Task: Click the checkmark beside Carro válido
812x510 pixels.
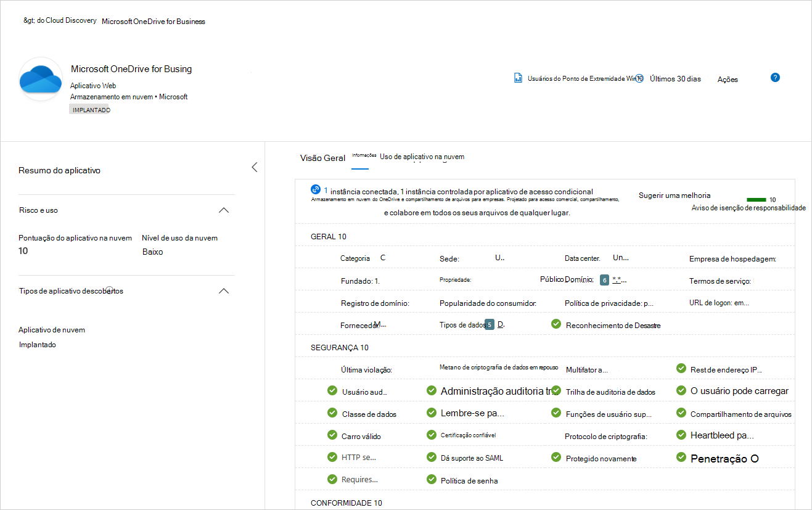Action: coord(332,435)
